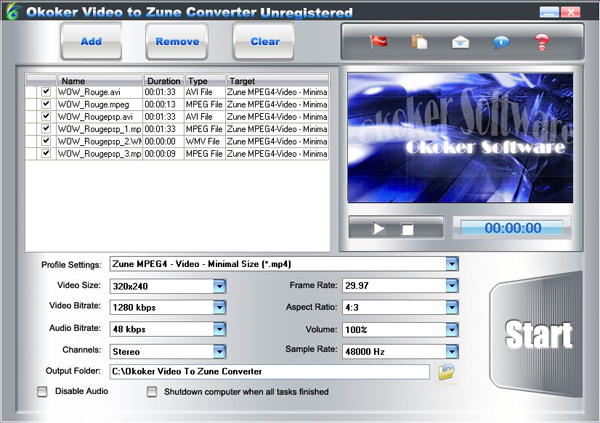600x423 pixels.
Task: Expand the Volume dropdown
Action: click(x=452, y=330)
